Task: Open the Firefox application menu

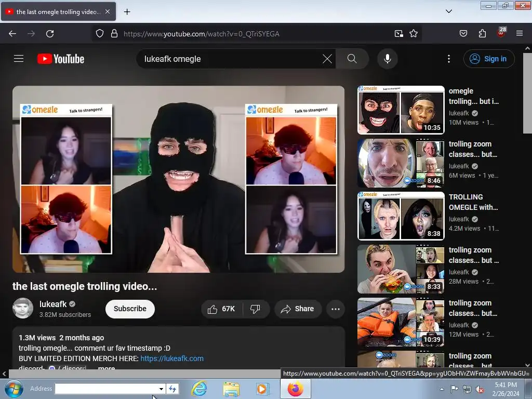Action: [520, 33]
